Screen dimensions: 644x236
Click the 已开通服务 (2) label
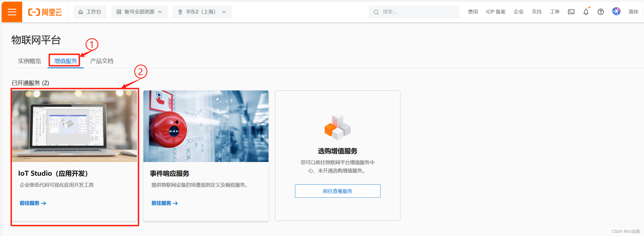(30, 83)
